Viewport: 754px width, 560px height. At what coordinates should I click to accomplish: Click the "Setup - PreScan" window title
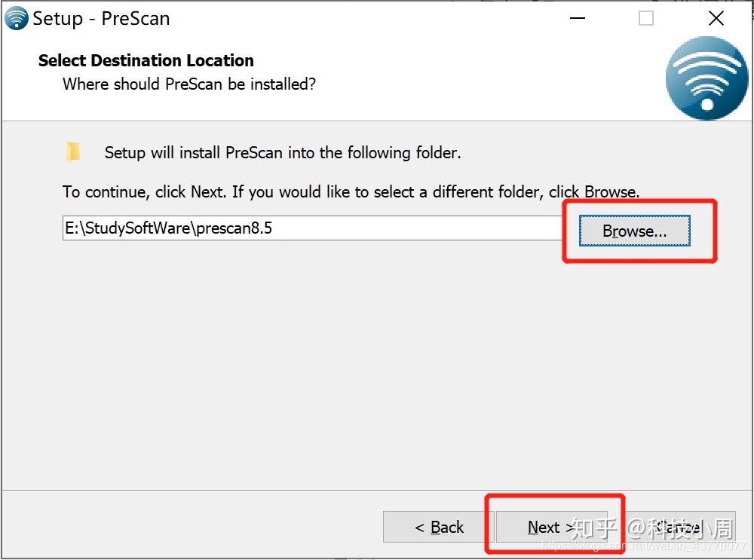click(x=101, y=19)
